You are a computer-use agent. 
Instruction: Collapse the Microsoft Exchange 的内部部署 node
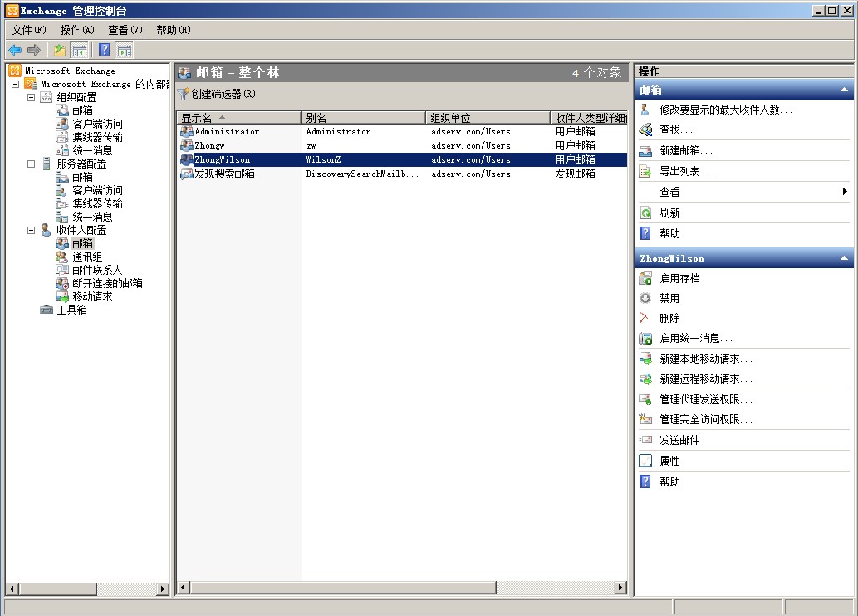15,84
